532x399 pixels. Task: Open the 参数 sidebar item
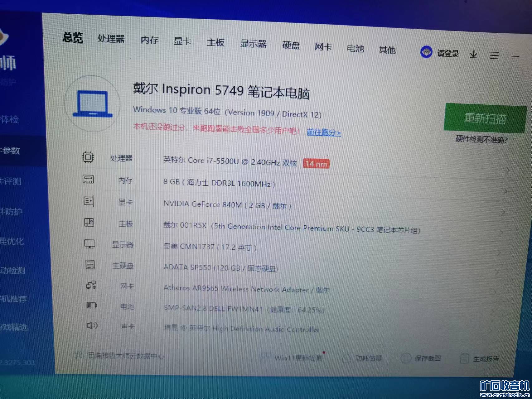tap(10, 151)
